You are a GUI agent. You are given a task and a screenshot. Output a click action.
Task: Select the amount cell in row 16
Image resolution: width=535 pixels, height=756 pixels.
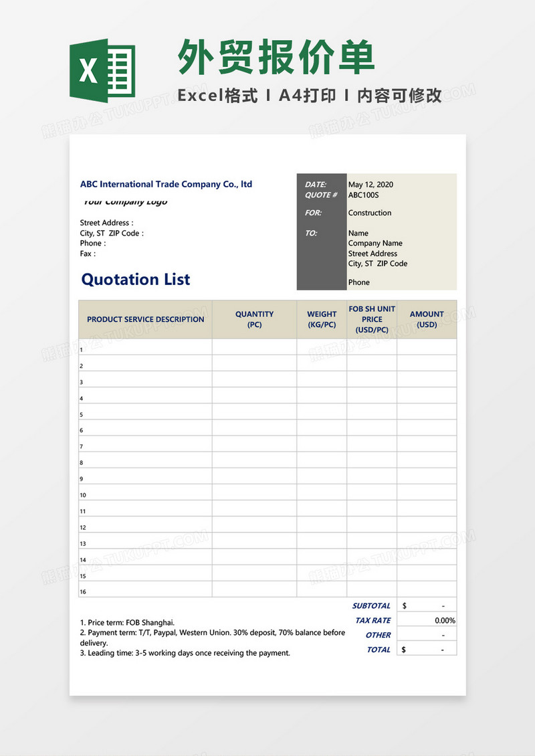[x=427, y=589]
